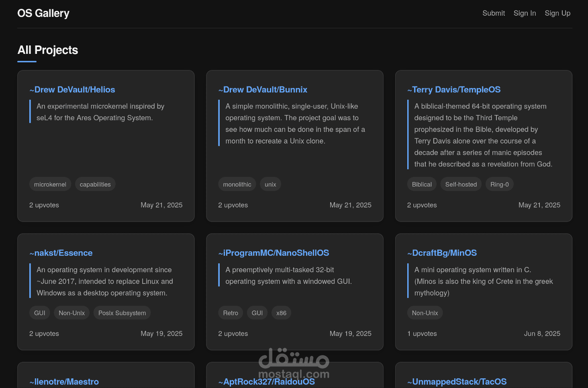Viewport: 588px width, 388px height.
Task: Select the capabilities tag
Action: [95, 184]
